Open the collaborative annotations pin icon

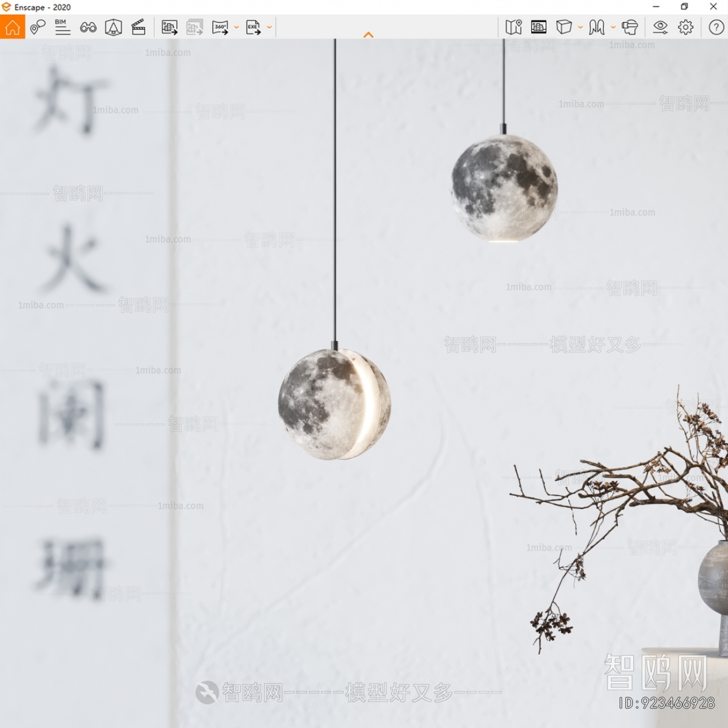pos(37,27)
